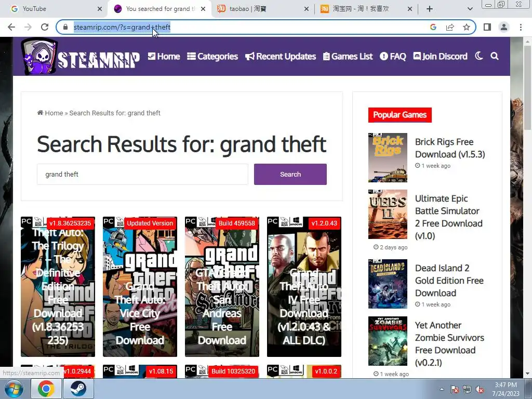Viewport: 532px width, 399px height.
Task: Open site search magnifier icon
Action: coord(495,56)
